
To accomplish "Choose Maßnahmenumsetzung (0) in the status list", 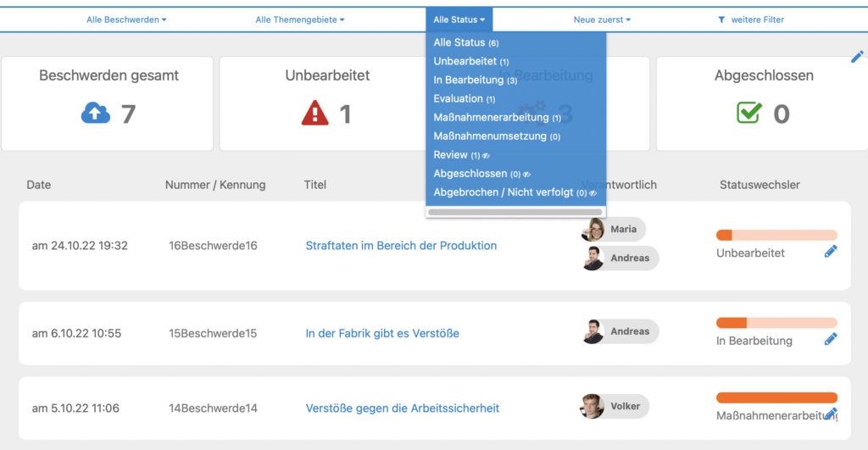I will point(497,136).
